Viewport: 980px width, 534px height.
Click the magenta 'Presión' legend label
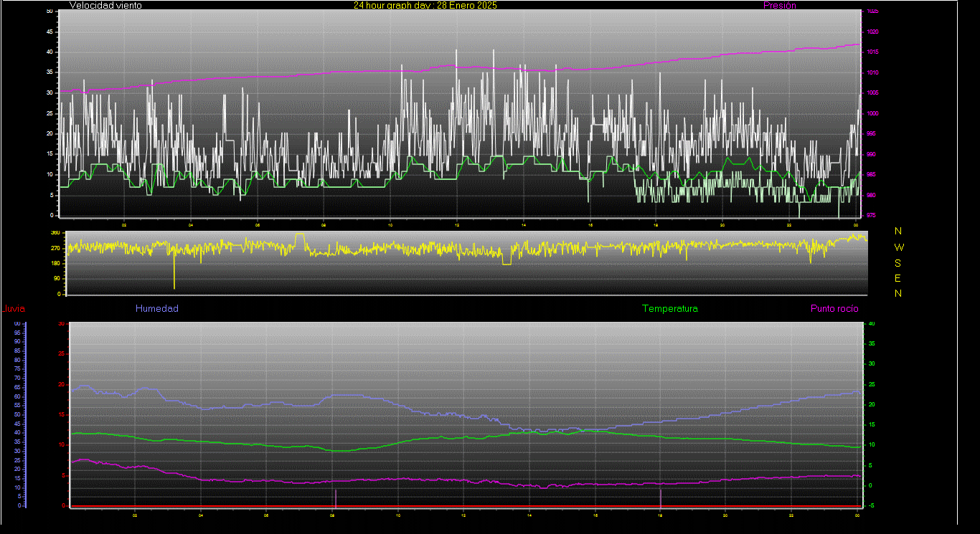[780, 5]
